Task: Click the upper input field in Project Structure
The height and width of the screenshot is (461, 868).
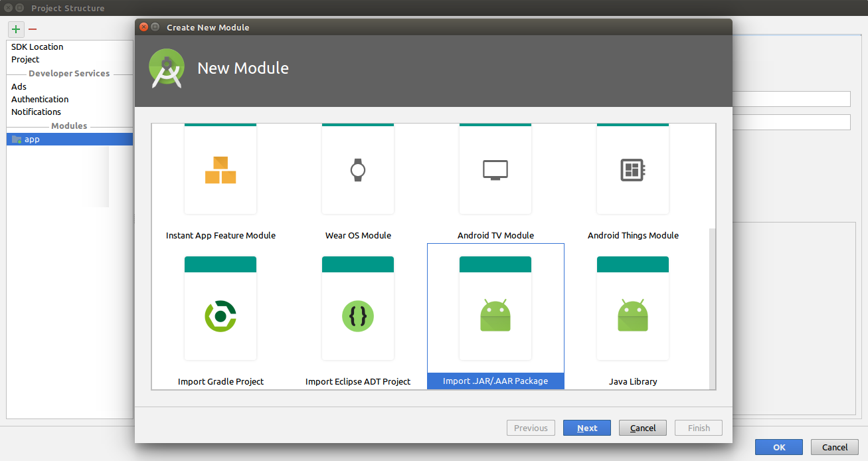Action: 792,99
